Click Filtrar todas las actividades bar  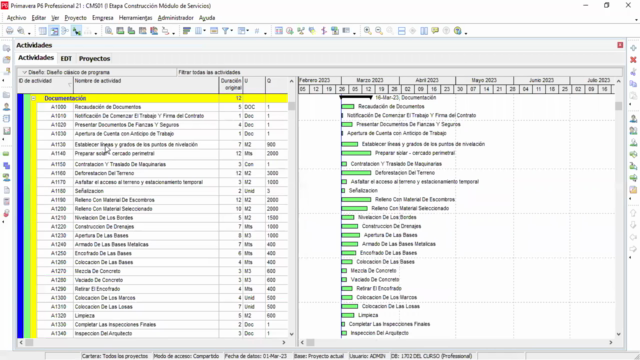pyautogui.click(x=209, y=72)
